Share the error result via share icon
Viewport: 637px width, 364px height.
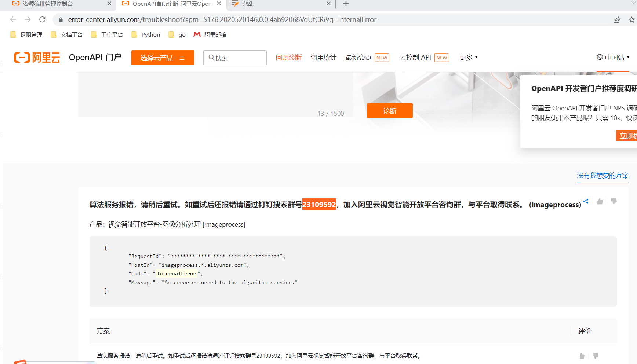[x=586, y=201]
